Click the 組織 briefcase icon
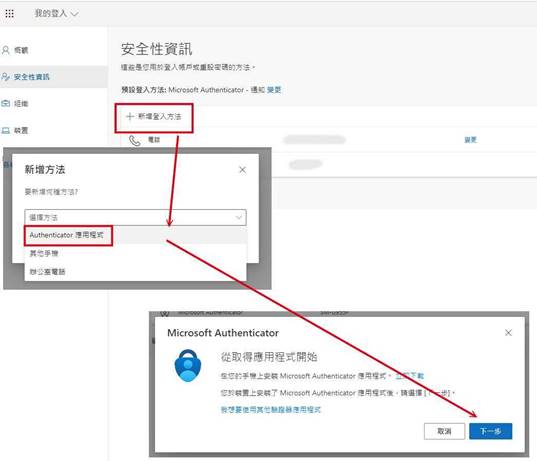Viewport: 537px width, 461px height. [x=5, y=103]
